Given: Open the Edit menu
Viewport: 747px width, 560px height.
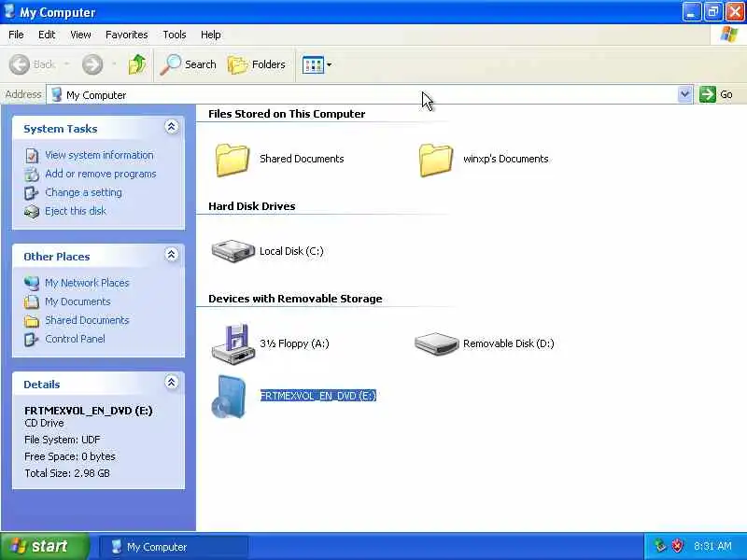Looking at the screenshot, I should pos(47,35).
